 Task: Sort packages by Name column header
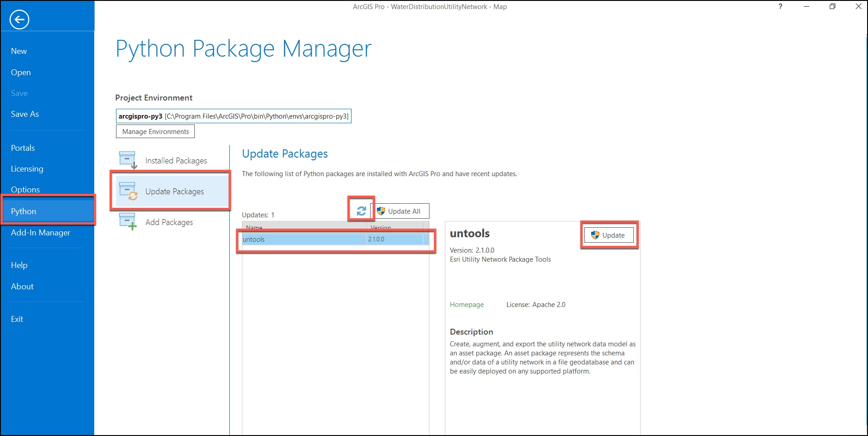click(x=304, y=227)
